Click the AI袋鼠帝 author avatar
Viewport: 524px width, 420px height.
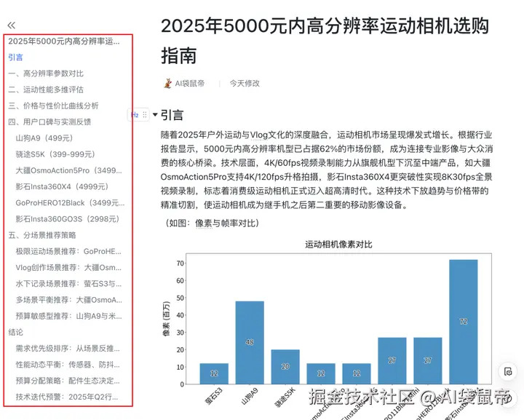168,83
